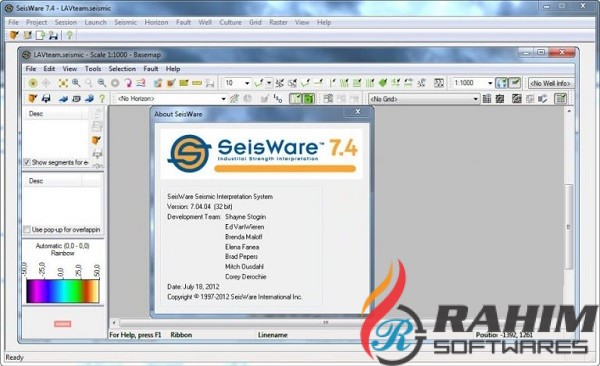Select the zoom out magnifier tool
The height and width of the screenshot is (366, 600).
point(101,83)
